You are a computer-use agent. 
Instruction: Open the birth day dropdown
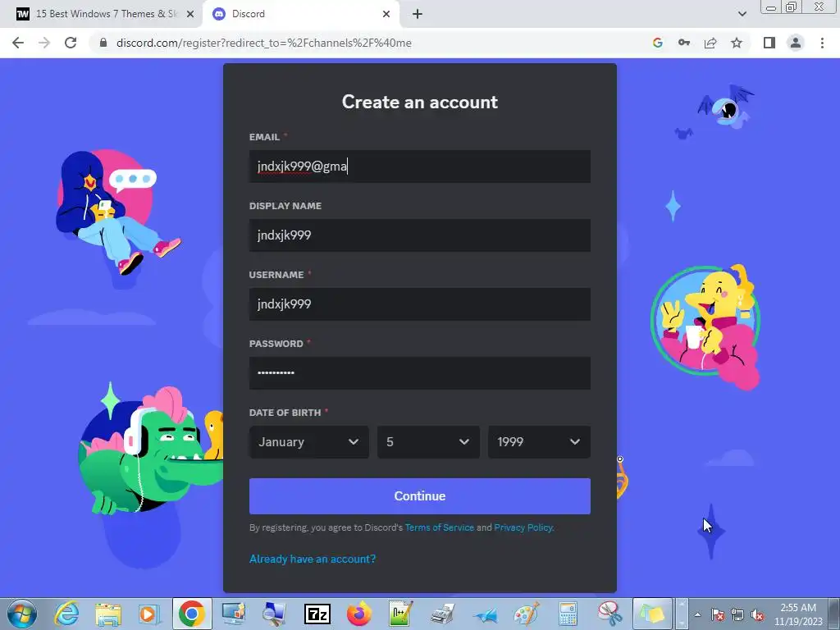pyautogui.click(x=428, y=442)
